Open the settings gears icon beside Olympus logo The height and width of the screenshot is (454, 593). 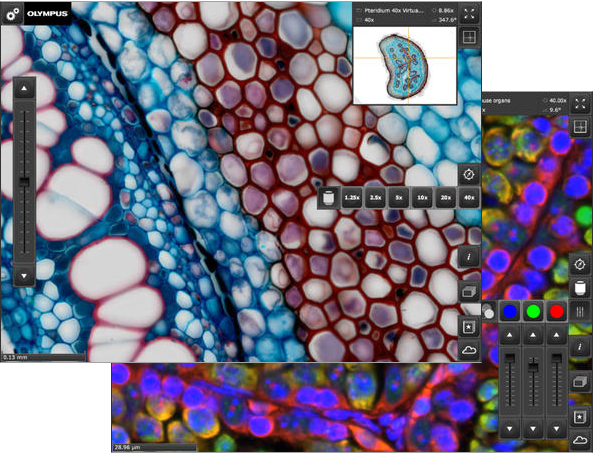coord(13,14)
